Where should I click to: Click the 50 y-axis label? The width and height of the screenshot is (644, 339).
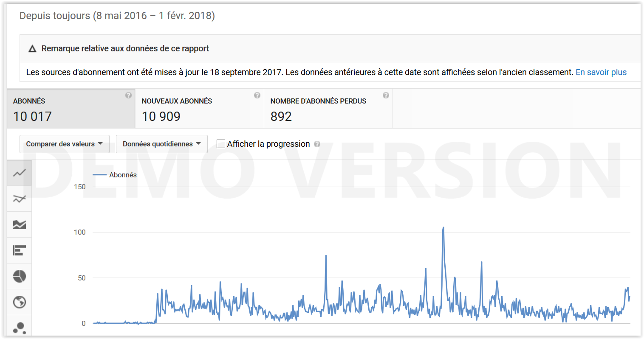[x=82, y=278]
